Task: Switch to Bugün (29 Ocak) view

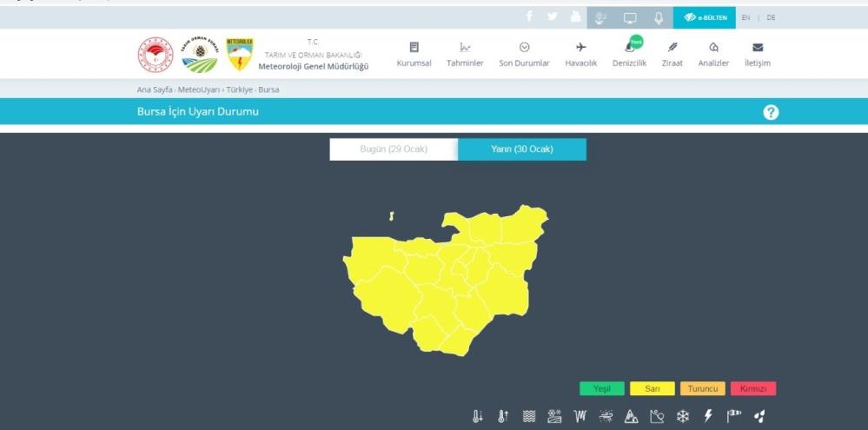Action: [394, 149]
